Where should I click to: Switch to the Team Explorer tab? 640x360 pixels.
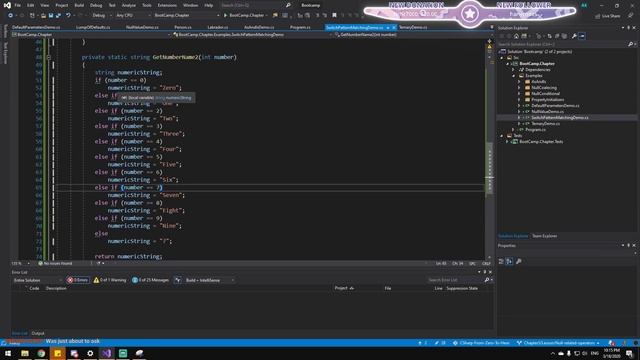(x=544, y=236)
